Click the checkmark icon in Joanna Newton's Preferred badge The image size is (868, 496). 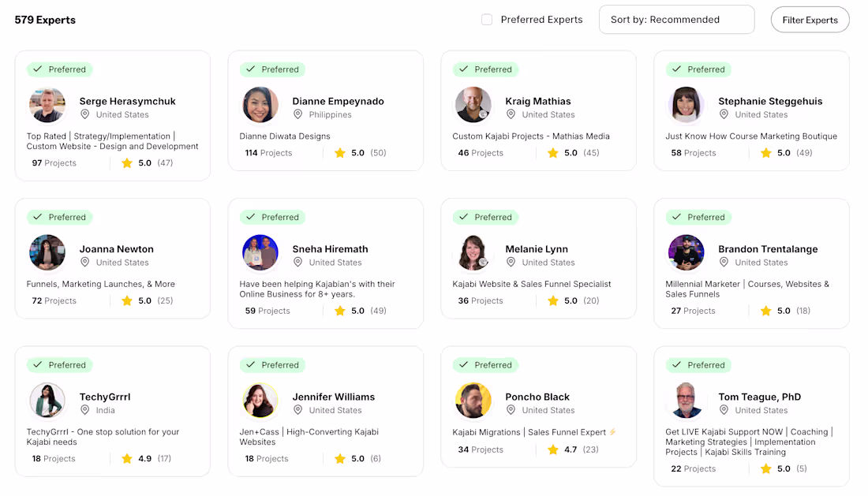[39, 217]
